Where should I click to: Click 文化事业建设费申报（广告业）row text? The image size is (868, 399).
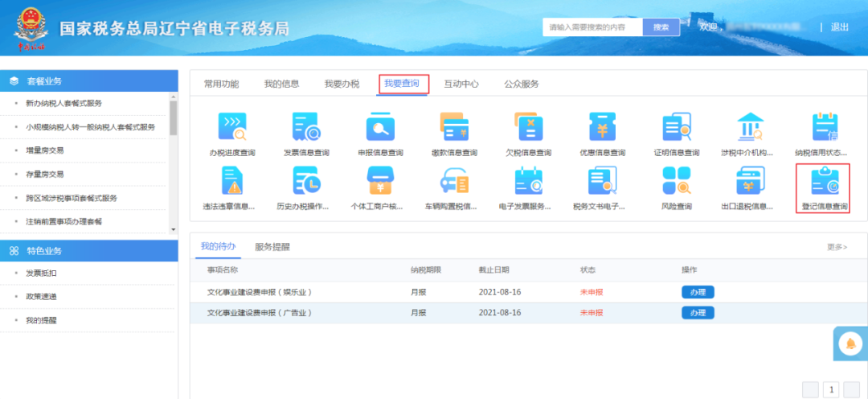pos(260,313)
